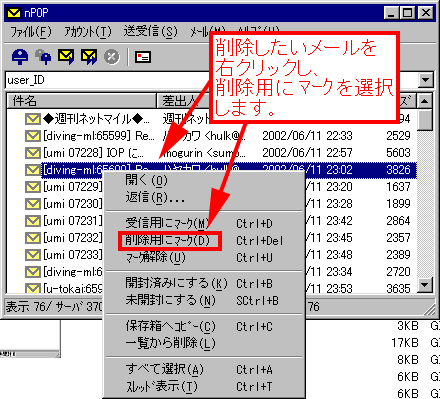The image size is (440, 399).
Task: Choose すべて選択(A) in context menu
Action: [204, 369]
